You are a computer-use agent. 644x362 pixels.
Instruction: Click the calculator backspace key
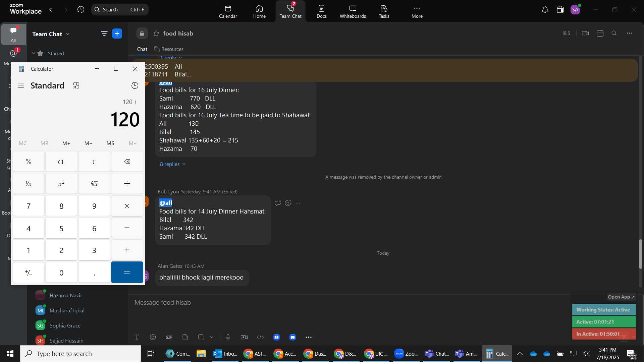pyautogui.click(x=127, y=162)
